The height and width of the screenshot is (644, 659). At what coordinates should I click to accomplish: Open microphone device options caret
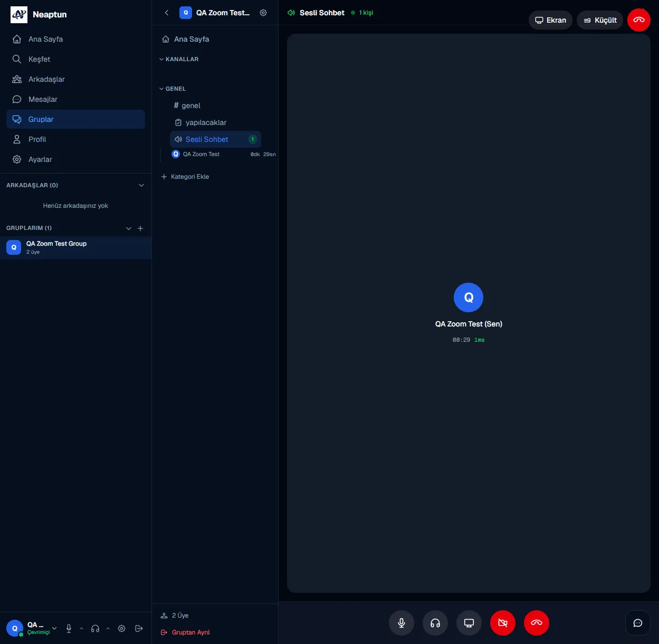pos(81,628)
